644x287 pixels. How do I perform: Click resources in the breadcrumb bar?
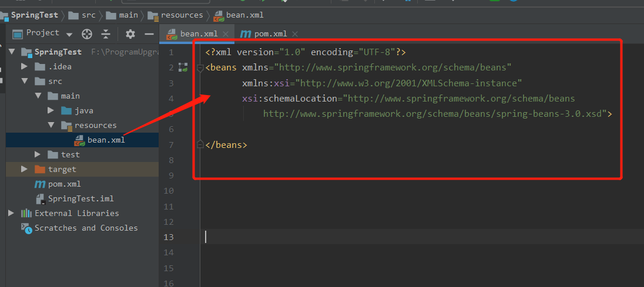(182, 15)
